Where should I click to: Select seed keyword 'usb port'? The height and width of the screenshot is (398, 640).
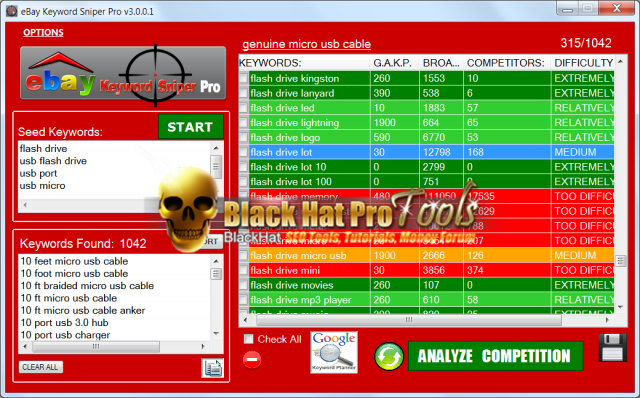pyautogui.click(x=38, y=173)
